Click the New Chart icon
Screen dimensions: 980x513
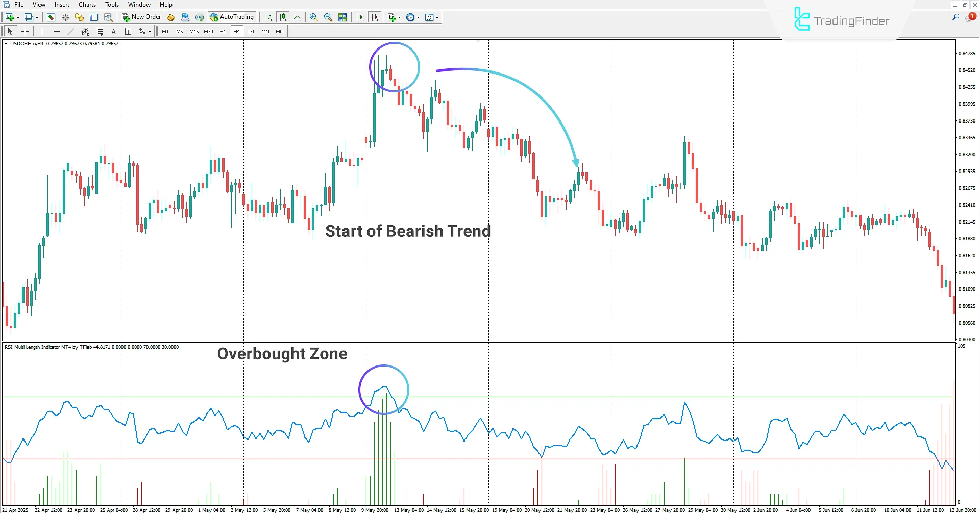coord(10,17)
